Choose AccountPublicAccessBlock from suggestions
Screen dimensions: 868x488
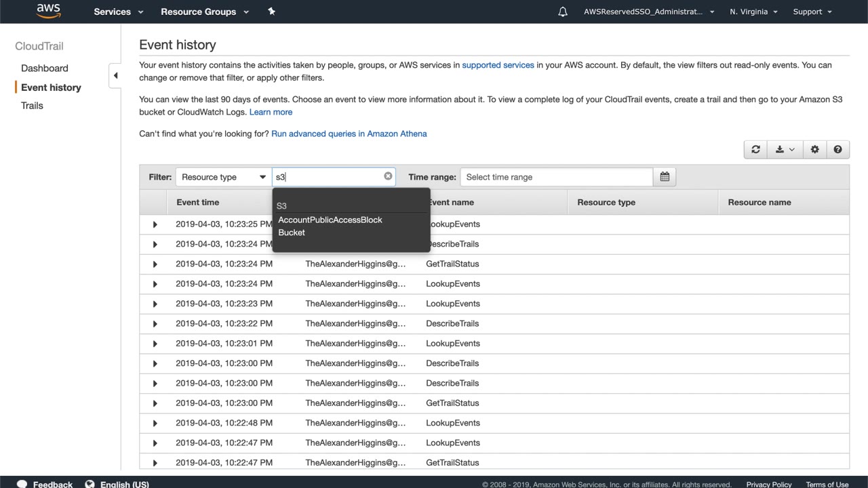[330, 220]
